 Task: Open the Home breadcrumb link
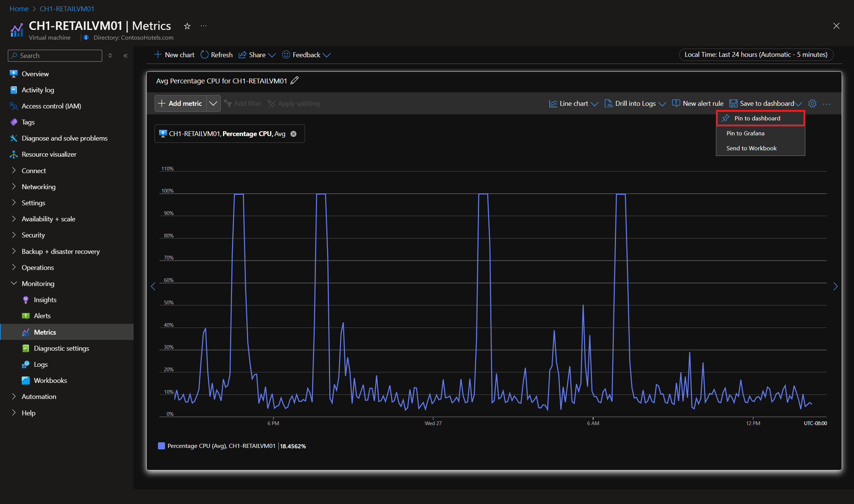coord(19,9)
